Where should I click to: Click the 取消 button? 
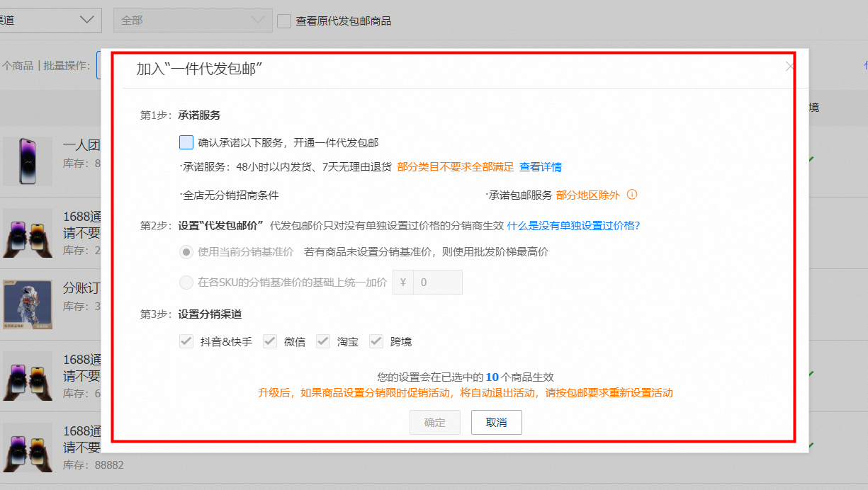click(x=496, y=423)
